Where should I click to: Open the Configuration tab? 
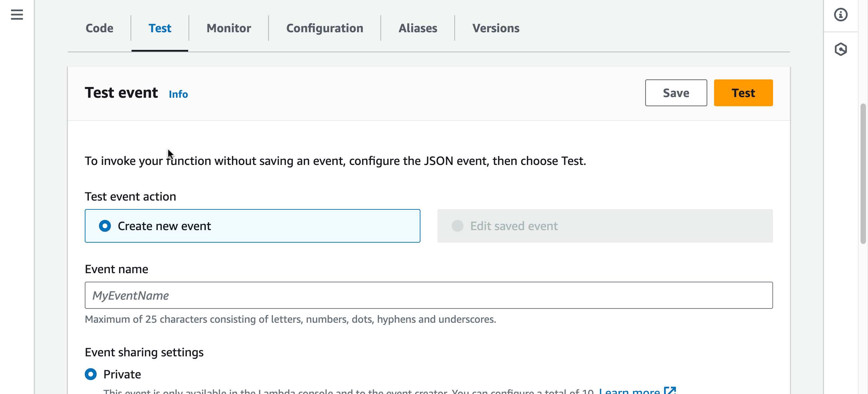(x=324, y=28)
